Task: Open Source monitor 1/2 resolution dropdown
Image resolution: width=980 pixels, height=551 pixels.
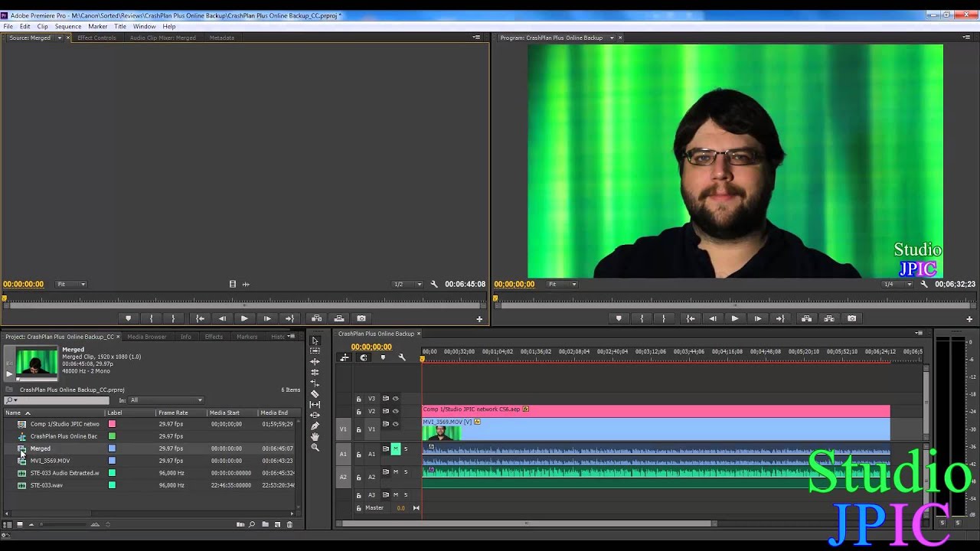Action: [408, 284]
